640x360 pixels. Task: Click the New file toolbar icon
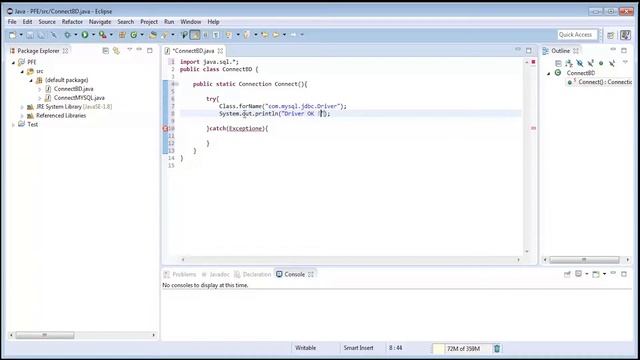[x=13, y=35]
